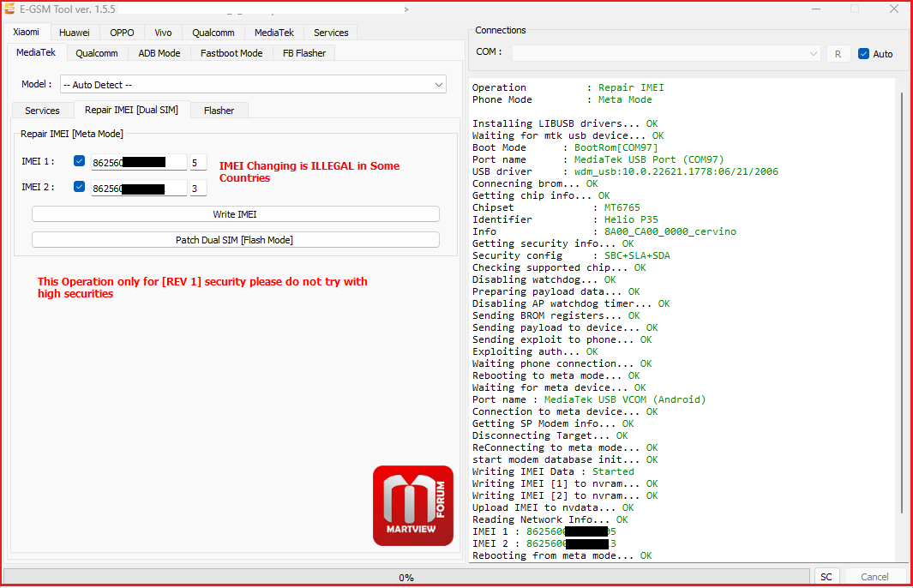Click the Cancel button
This screenshot has width=913, height=588.
point(874,576)
